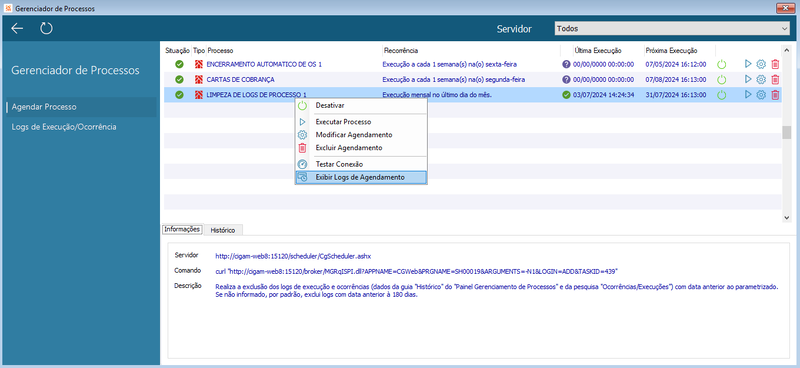Delete CARTAS DE COBRANÇA with trash icon

pos(775,80)
